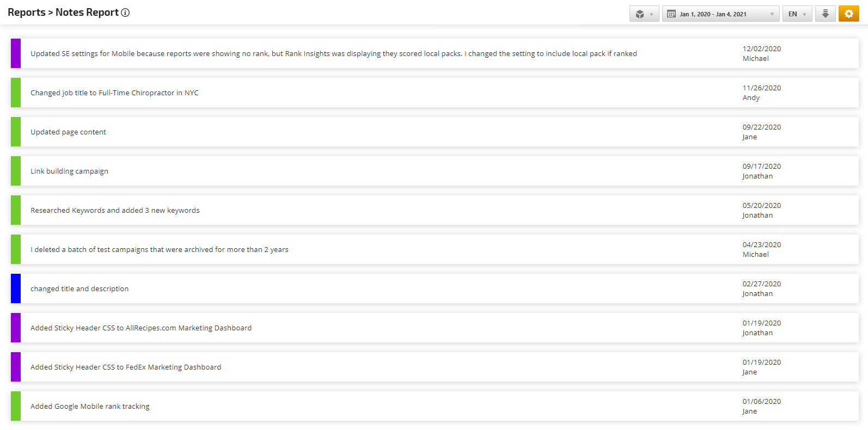Open report settings gear icon
Viewport: 868px width, 430px height.
coord(849,14)
